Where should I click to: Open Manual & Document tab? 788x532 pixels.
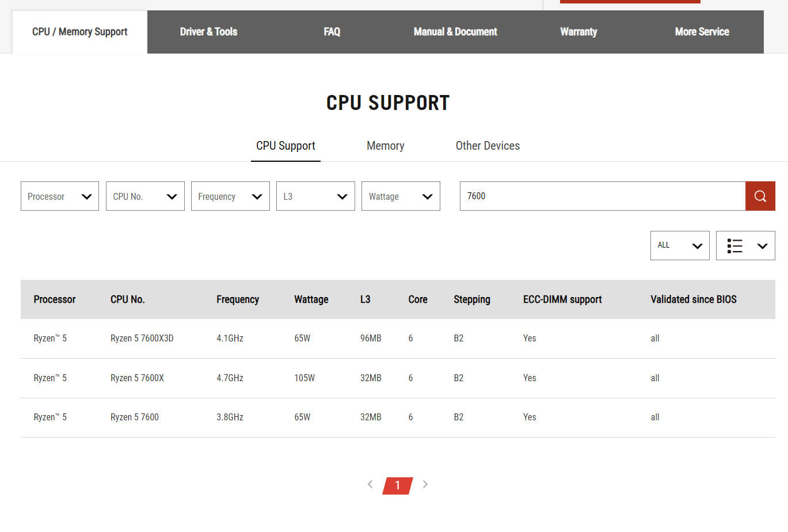point(455,32)
